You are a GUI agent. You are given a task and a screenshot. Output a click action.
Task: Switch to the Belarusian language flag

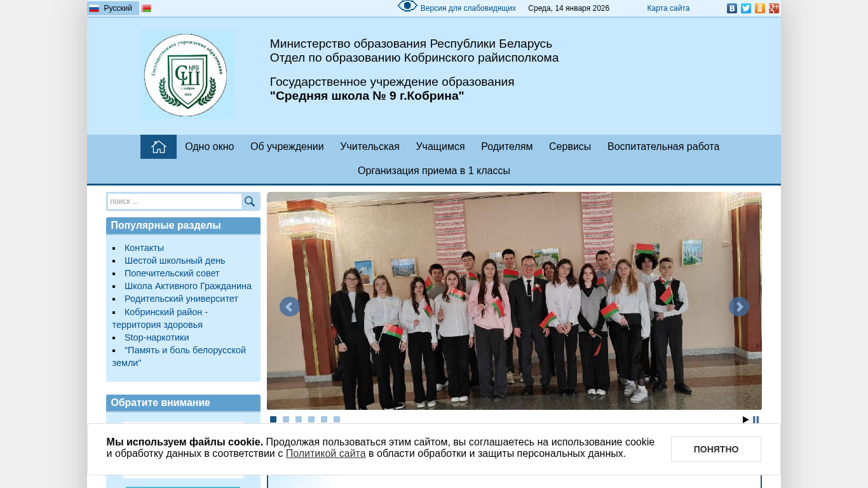(x=147, y=8)
